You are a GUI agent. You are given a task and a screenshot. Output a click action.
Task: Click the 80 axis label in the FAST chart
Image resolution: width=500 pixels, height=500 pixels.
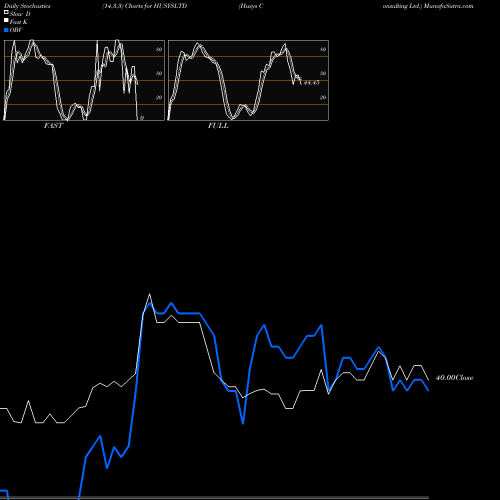159,49
